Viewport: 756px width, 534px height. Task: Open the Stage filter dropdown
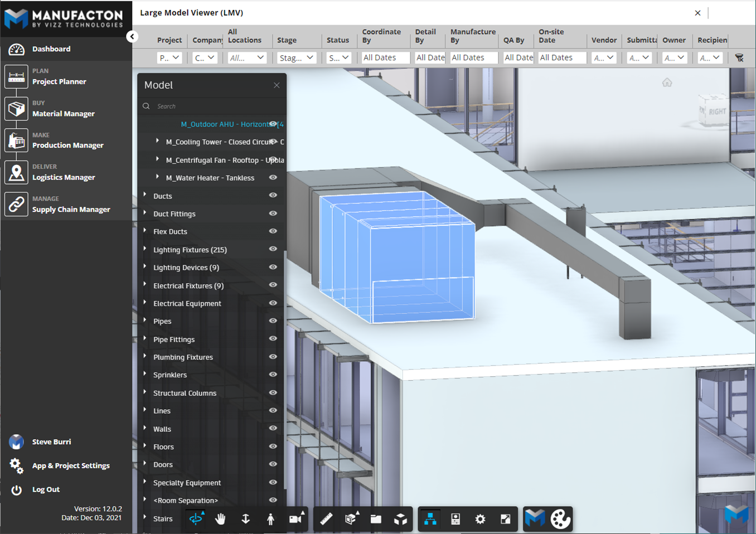(296, 57)
